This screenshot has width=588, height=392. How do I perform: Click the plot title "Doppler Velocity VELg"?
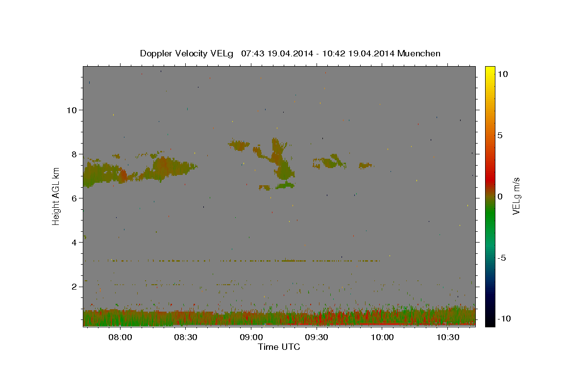tap(187, 53)
